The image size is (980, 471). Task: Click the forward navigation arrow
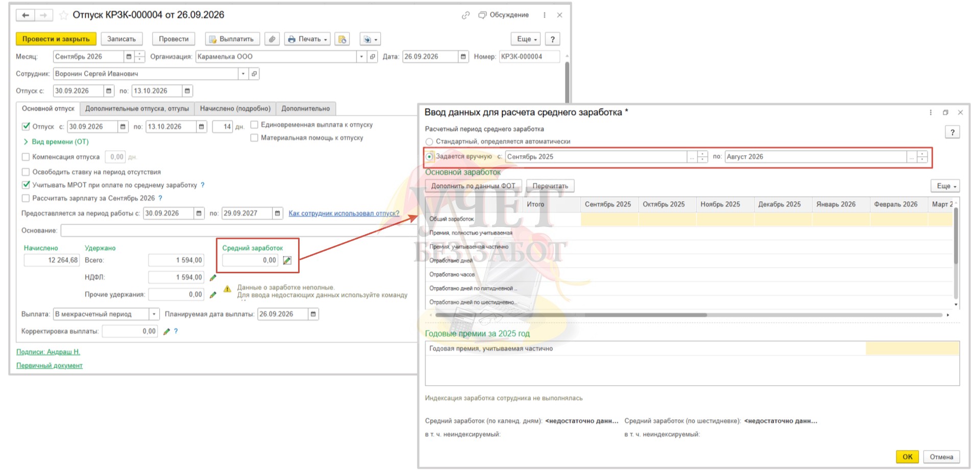click(43, 15)
